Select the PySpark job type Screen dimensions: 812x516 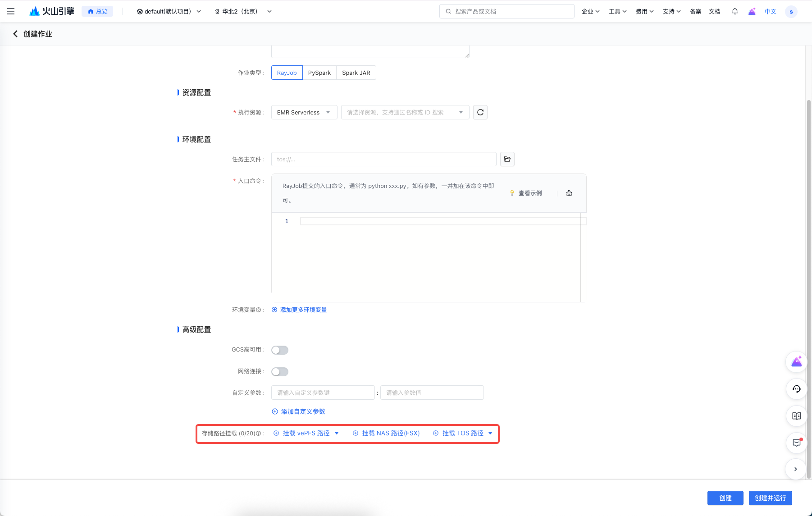(x=319, y=73)
